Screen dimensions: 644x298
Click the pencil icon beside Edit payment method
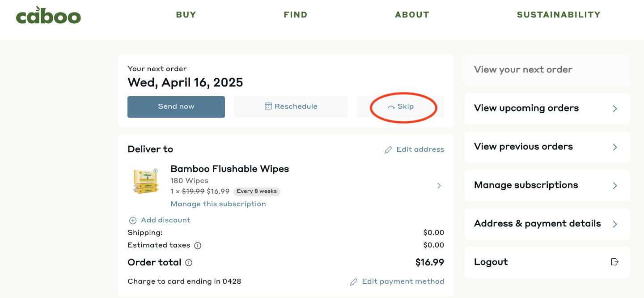[354, 282]
